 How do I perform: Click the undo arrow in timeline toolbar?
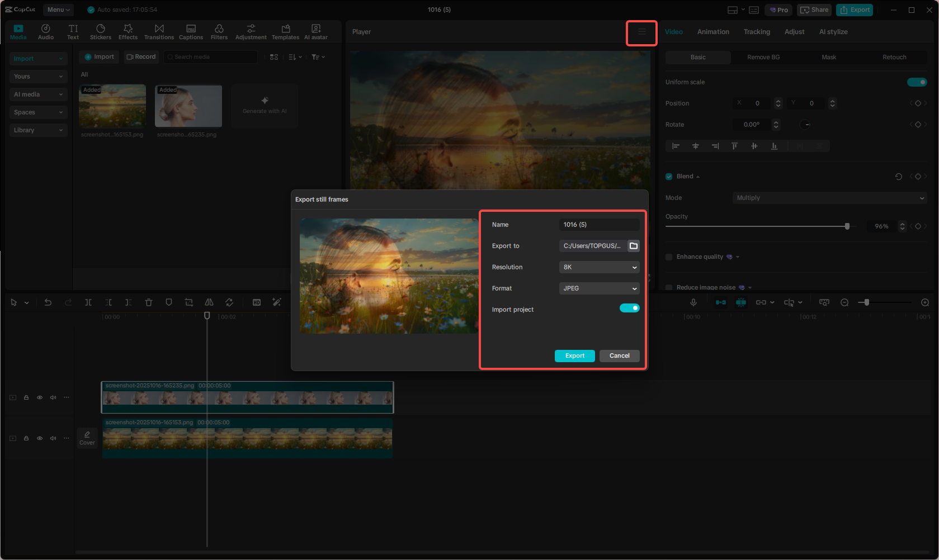(x=48, y=302)
